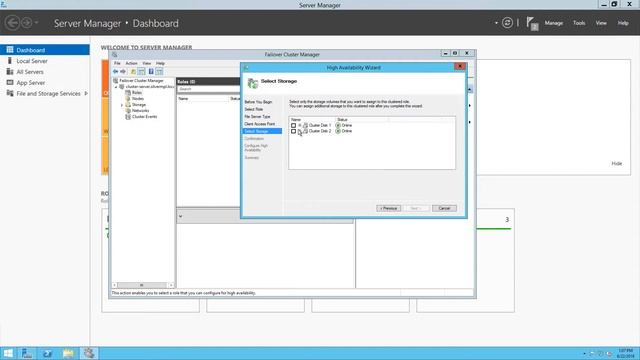Open Server Manager Manage menu
The image size is (640, 360).
click(x=553, y=23)
